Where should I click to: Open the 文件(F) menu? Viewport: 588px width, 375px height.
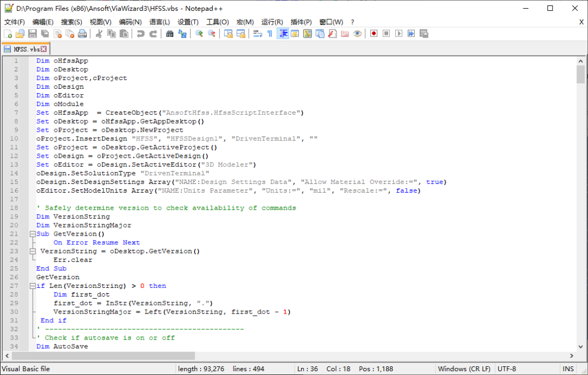click(x=15, y=22)
